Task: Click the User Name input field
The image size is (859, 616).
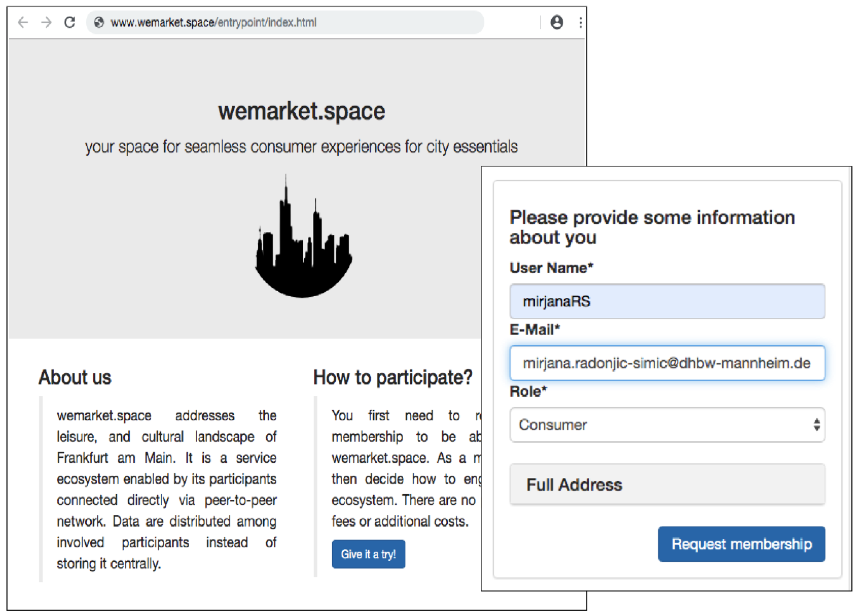Action: click(x=667, y=301)
